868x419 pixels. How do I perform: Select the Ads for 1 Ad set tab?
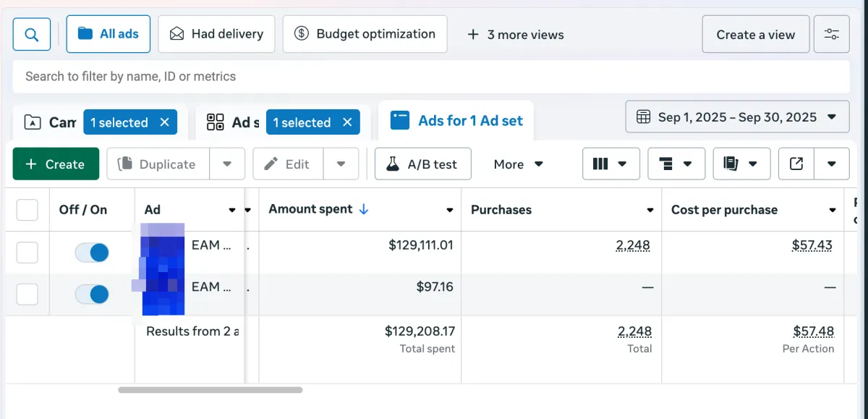[456, 121]
